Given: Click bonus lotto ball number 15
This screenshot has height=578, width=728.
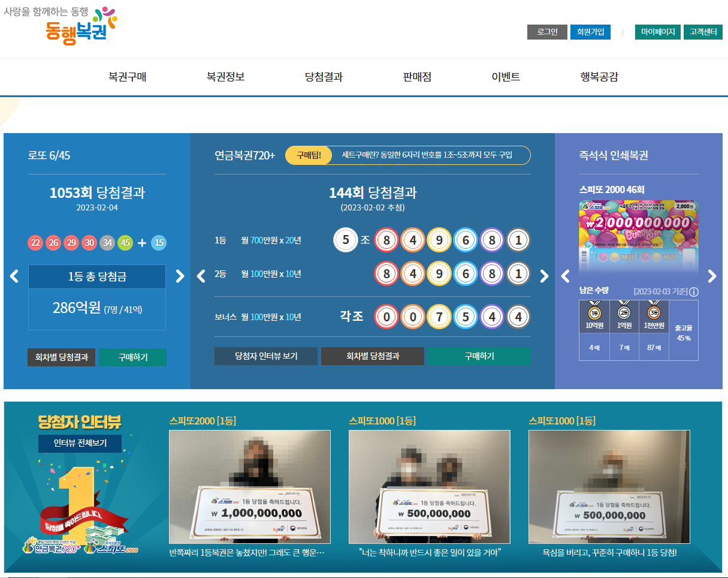Looking at the screenshot, I should 159,243.
